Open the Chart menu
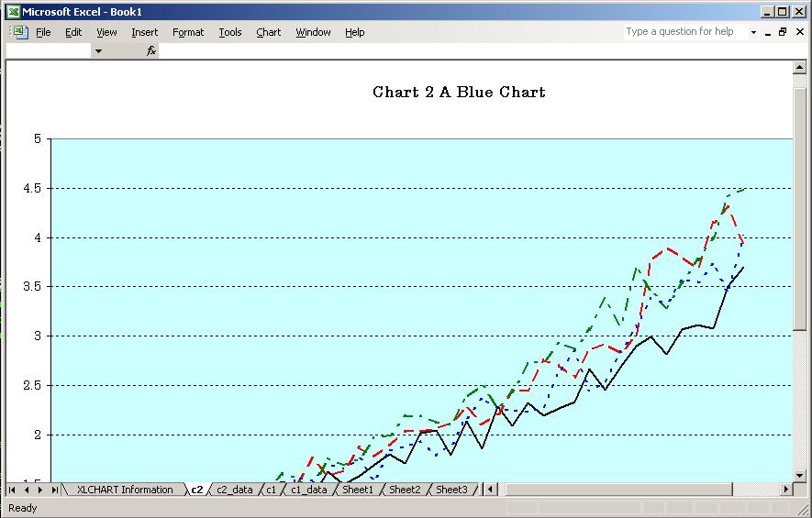Screen dimensions: 812x518 [268, 32]
